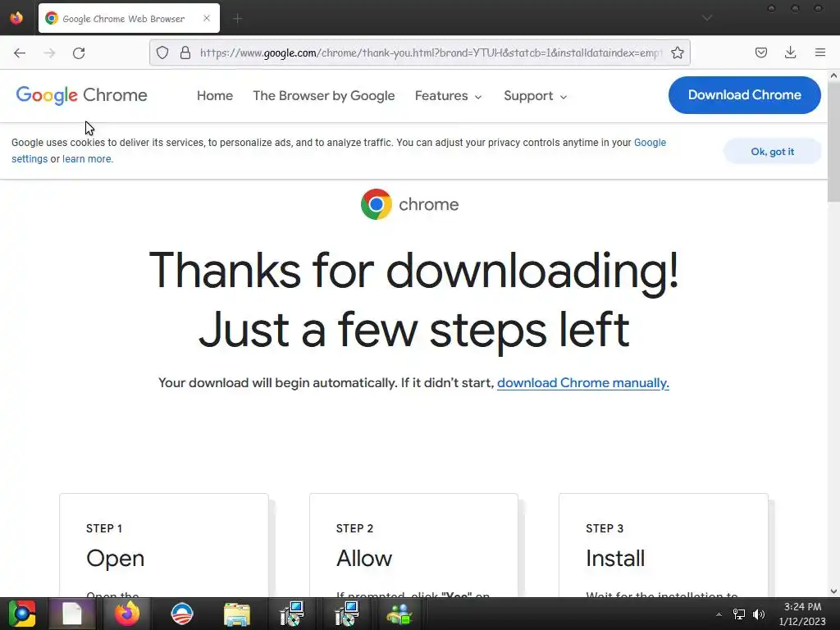
Task: Click the Download Chrome button
Action: (745, 95)
